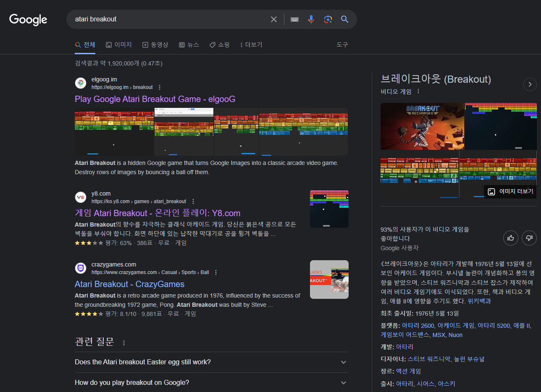
Task: Open 애플 II platform link
Action: pos(522,325)
